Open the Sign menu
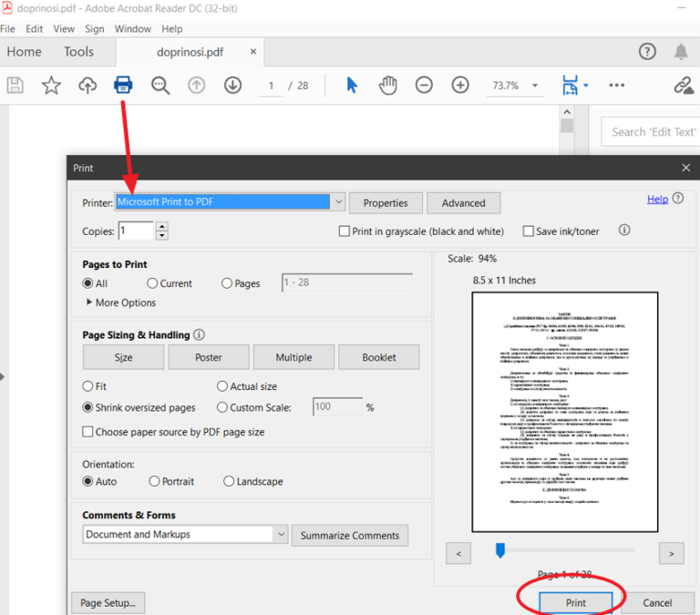Image resolution: width=700 pixels, height=615 pixels. [95, 29]
